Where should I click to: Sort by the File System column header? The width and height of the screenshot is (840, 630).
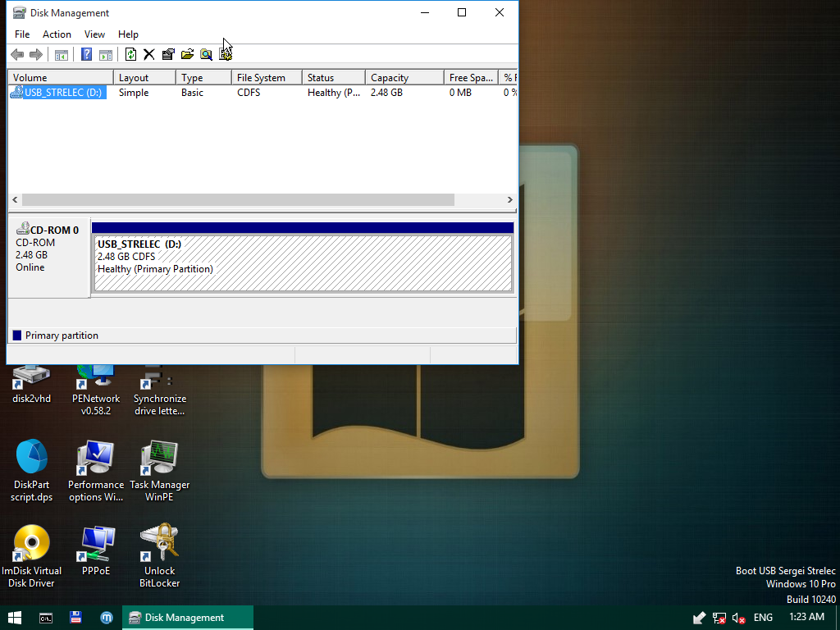pyautogui.click(x=267, y=78)
